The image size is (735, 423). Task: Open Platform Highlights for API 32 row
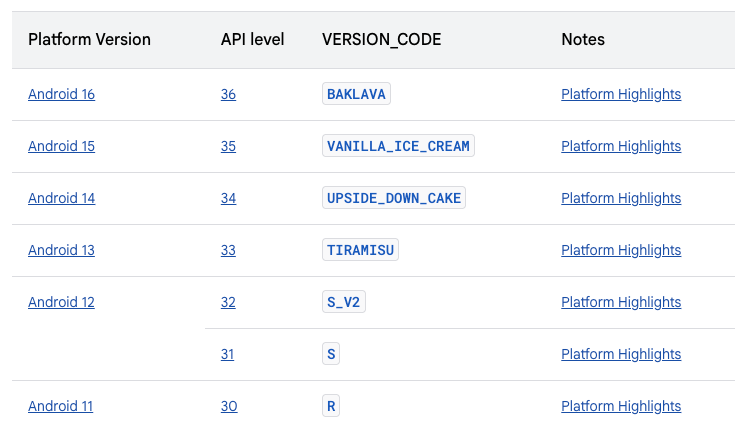621,302
